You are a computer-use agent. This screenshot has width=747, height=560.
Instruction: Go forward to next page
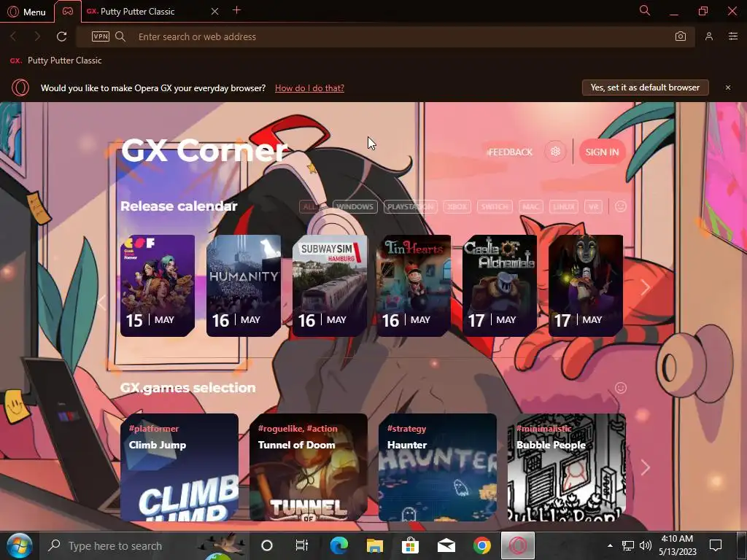pos(37,36)
